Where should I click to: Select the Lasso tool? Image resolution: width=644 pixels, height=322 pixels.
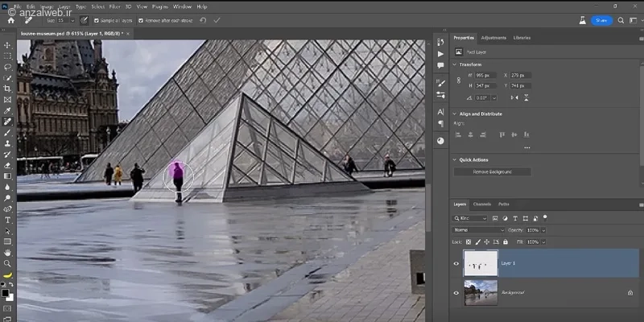coord(7,67)
